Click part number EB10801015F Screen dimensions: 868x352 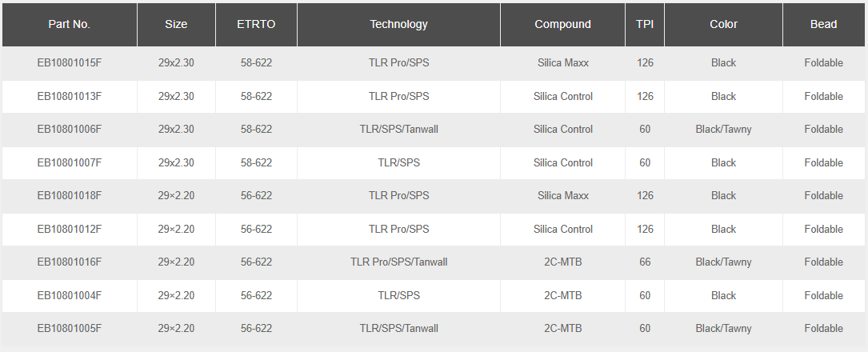70,62
